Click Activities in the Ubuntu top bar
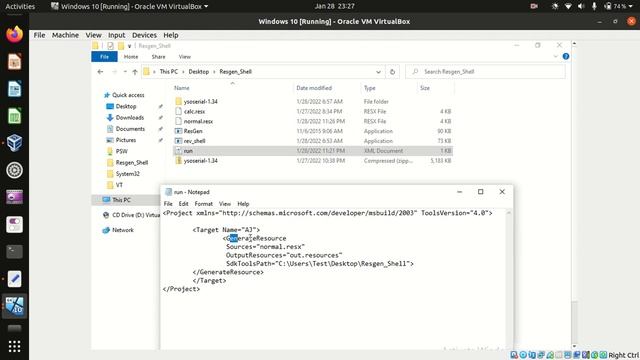The height and width of the screenshot is (360, 640). click(20, 6)
